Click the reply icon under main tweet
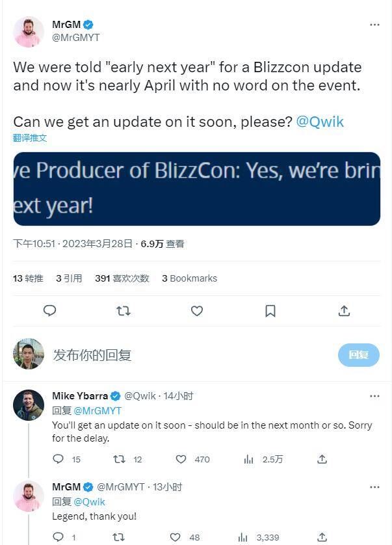 [x=49, y=311]
